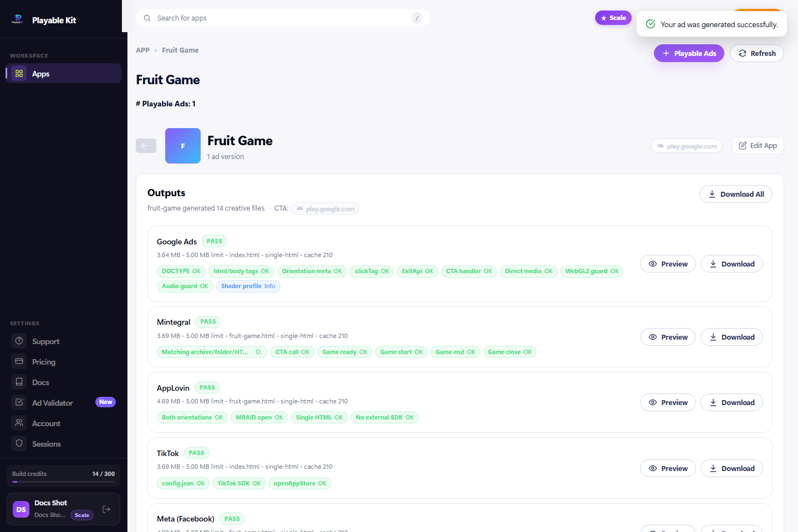Image resolution: width=798 pixels, height=532 pixels.
Task: Create new Playable Ads
Action: (689, 53)
